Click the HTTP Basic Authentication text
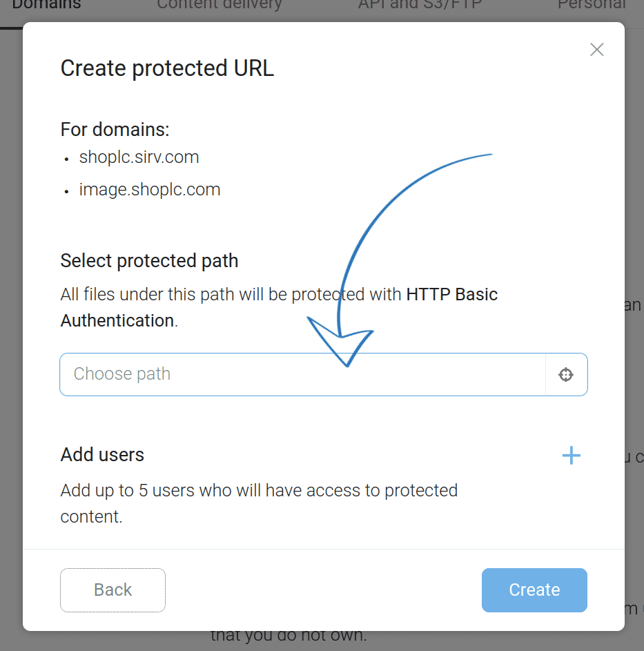 click(x=452, y=294)
